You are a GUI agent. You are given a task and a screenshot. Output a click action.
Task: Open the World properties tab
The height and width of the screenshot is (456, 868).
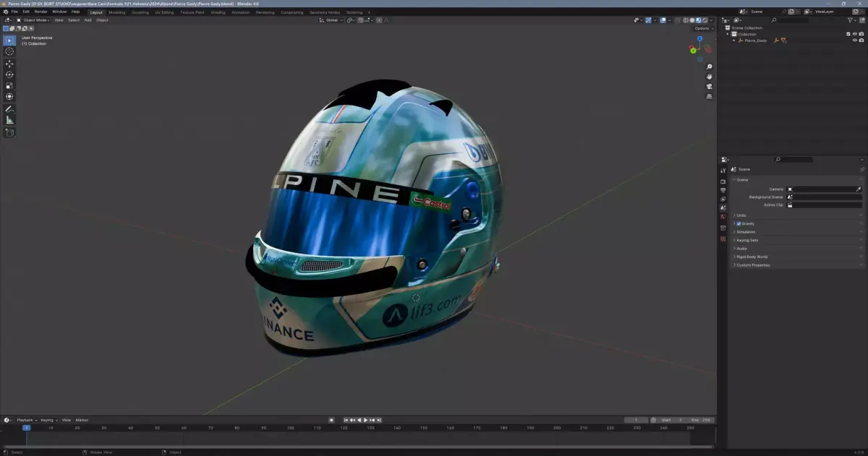pos(723,216)
